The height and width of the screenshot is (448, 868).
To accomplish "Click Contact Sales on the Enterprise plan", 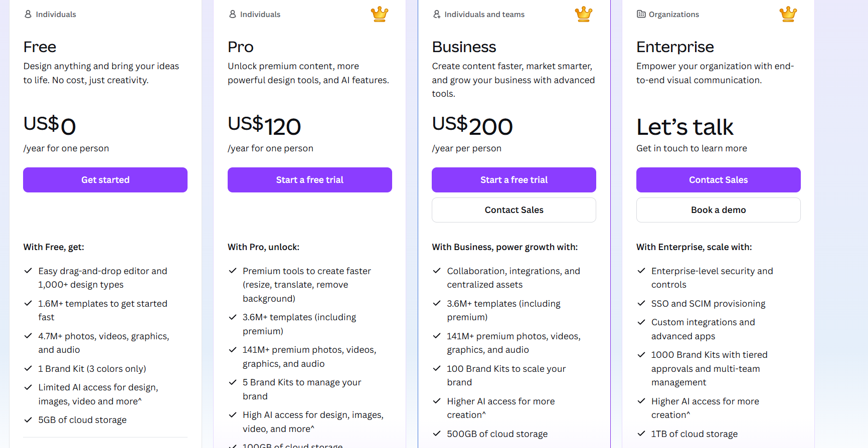I will (718, 179).
